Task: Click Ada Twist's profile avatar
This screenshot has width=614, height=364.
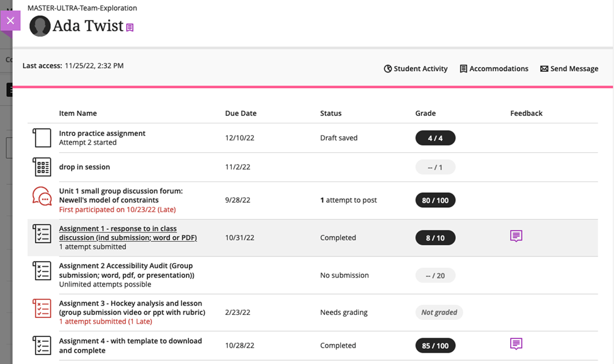Action: (40, 26)
